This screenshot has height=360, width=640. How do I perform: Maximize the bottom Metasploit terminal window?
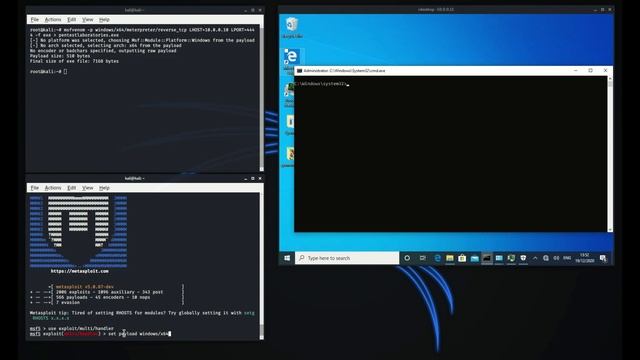tap(253, 178)
